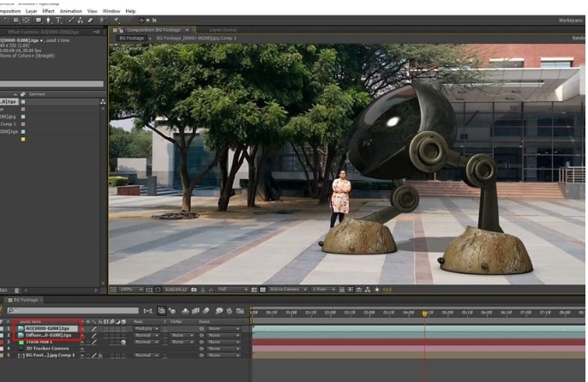Open the Comp Flowchart from the viewer
The height and width of the screenshot is (382, 588).
click(368, 289)
